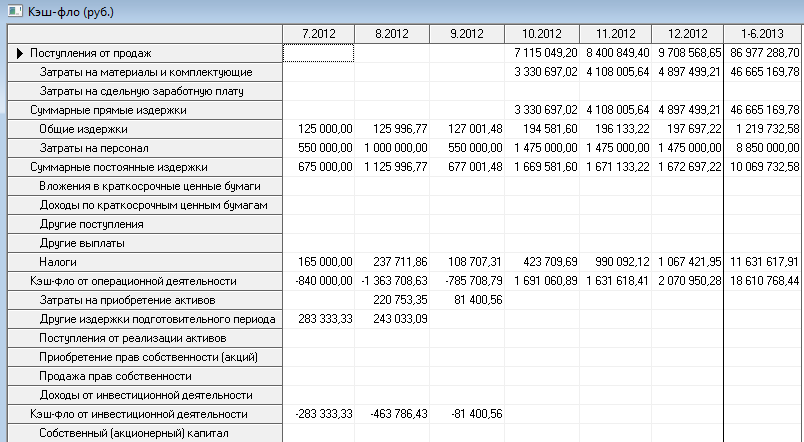Click operating cash flow -1 363 708,63

point(394,281)
